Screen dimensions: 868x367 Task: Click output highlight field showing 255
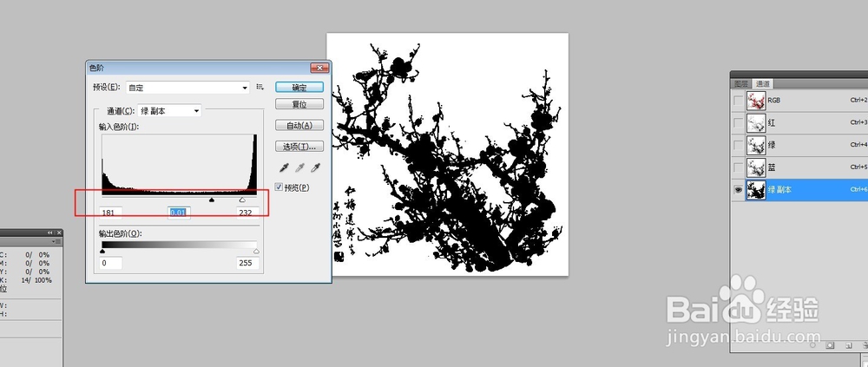tap(248, 263)
